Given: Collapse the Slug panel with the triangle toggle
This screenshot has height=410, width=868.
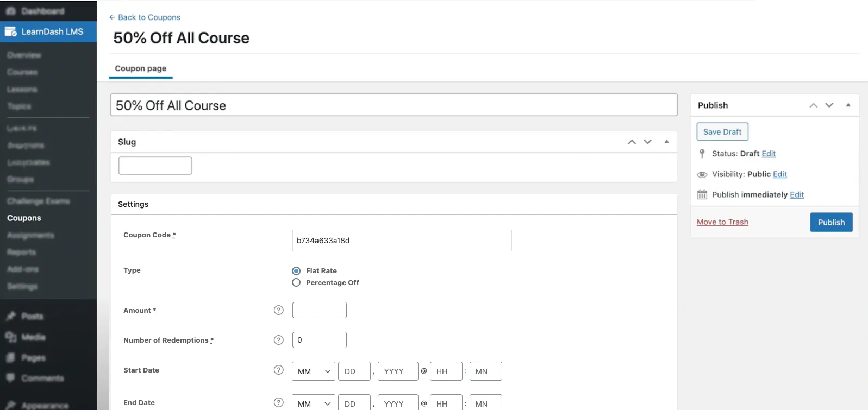Looking at the screenshot, I should click(666, 142).
